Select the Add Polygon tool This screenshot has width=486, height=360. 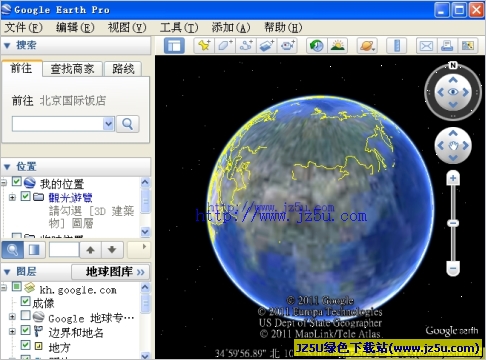click(225, 45)
